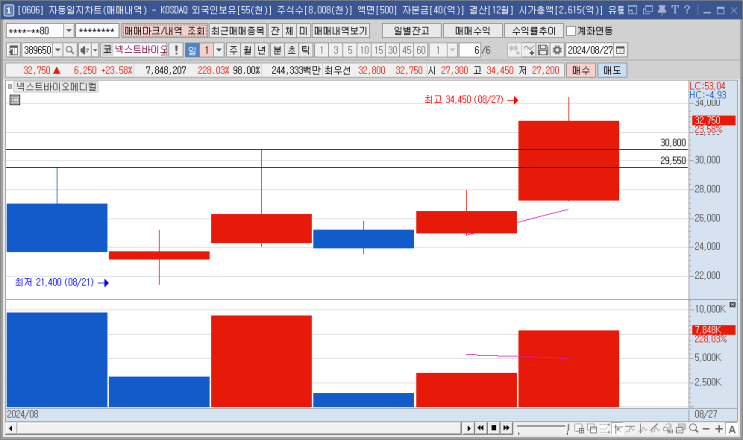This screenshot has width=743, height=440.
Task: Click the overlapping windows icon in bottom toolbar
Action: (x=592, y=428)
